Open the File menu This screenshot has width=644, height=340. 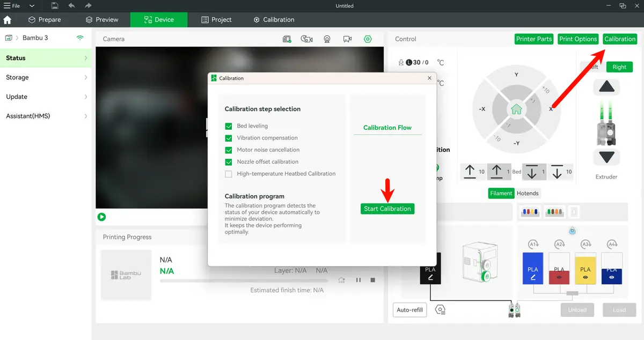click(11, 6)
